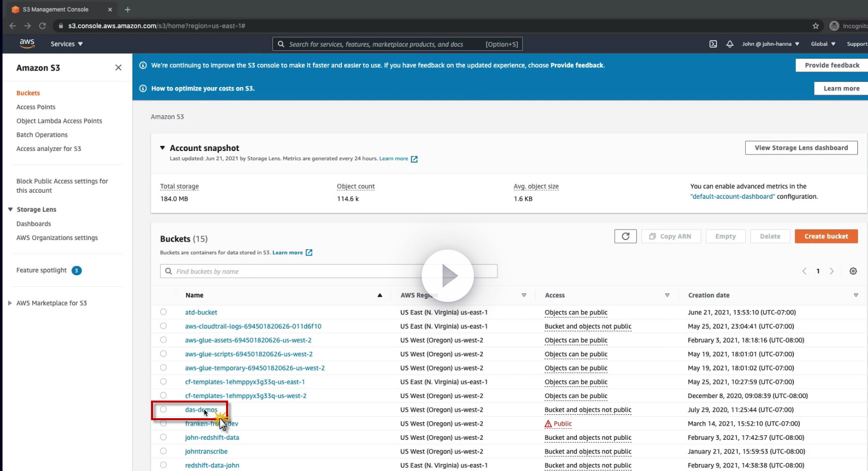This screenshot has width=868, height=471.
Task: Select the johntranscribe radio button
Action: click(x=163, y=451)
